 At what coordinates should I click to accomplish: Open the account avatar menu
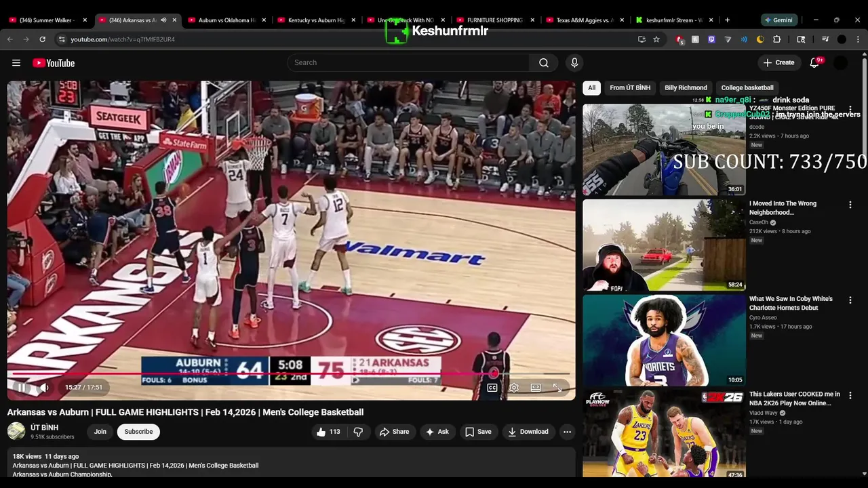[x=840, y=63]
